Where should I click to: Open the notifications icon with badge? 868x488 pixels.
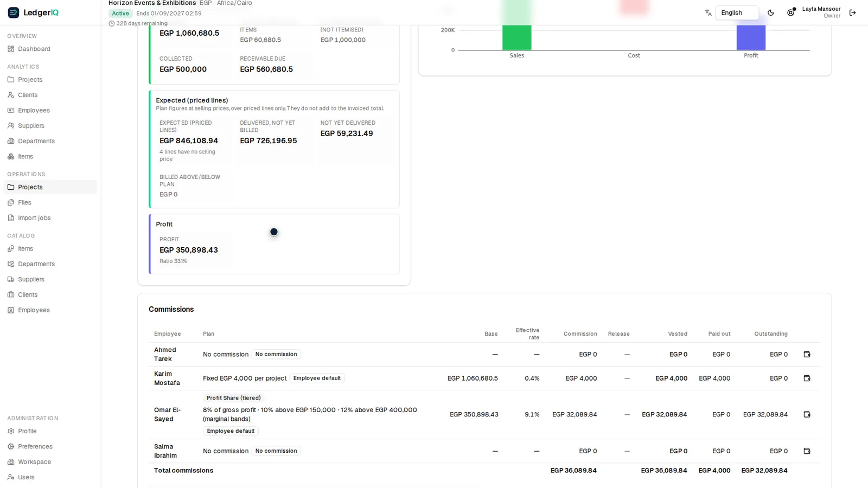(x=791, y=12)
